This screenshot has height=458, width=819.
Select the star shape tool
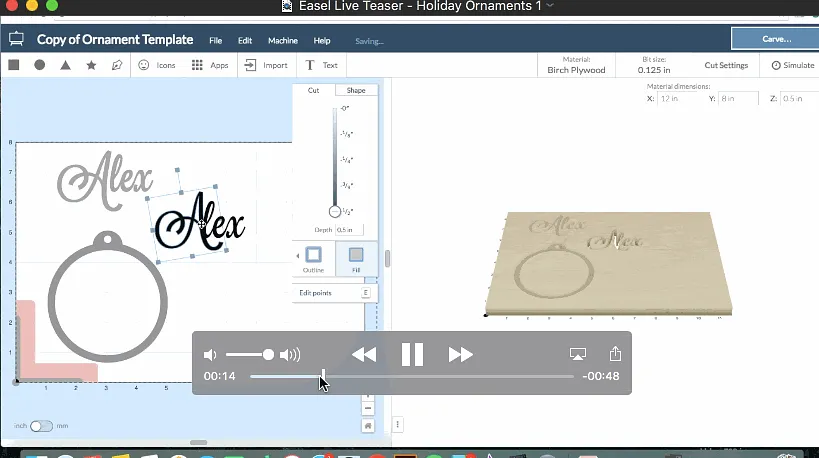91,65
